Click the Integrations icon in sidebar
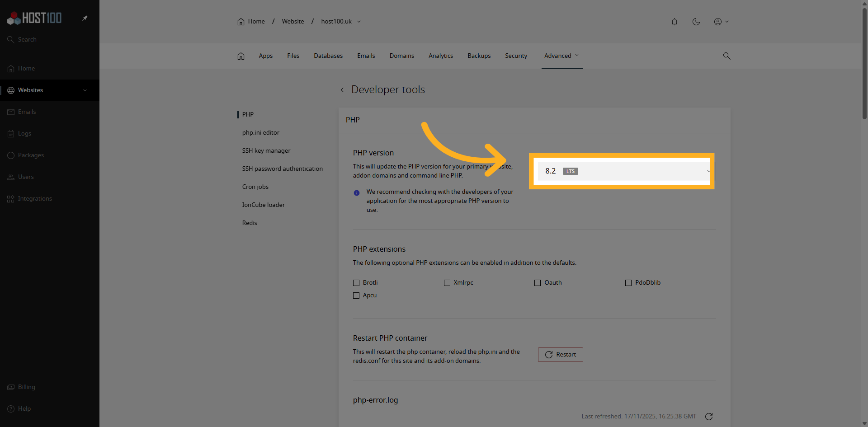This screenshot has height=427, width=868. [x=11, y=199]
